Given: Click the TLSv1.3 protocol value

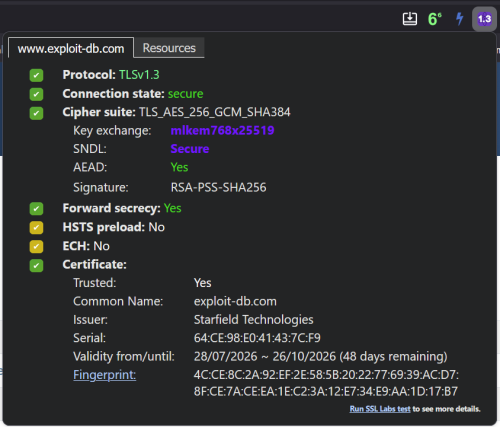Looking at the screenshot, I should [x=139, y=75].
